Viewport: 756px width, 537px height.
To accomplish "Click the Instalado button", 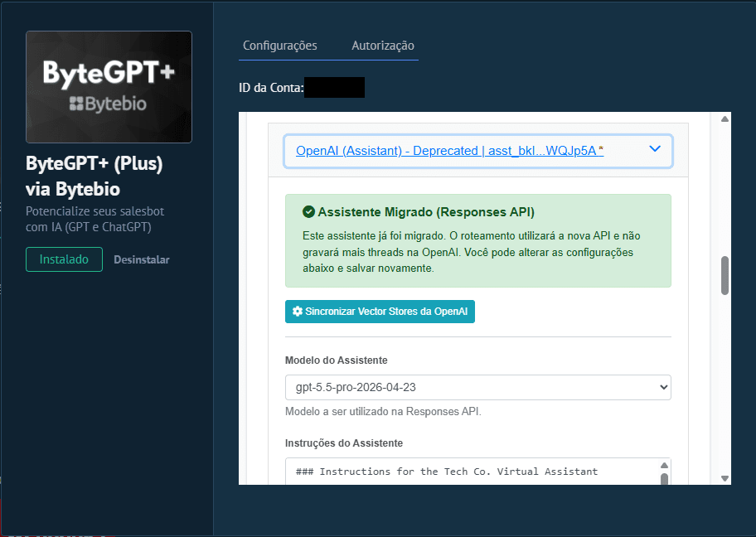I will [64, 259].
